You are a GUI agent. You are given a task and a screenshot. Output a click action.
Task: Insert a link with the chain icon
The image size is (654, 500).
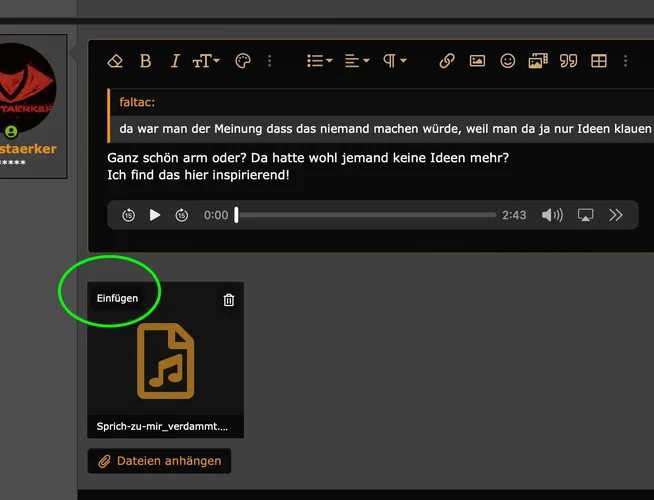click(x=447, y=61)
